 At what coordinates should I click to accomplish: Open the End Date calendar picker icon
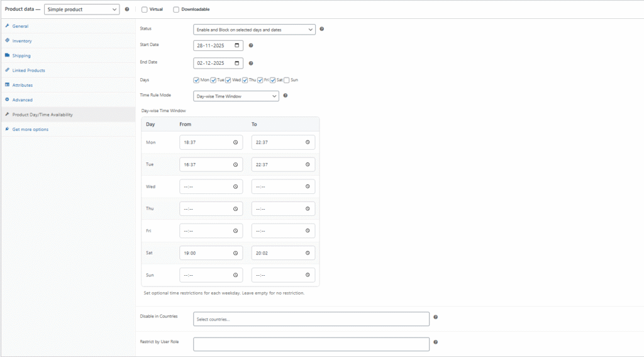pyautogui.click(x=237, y=63)
